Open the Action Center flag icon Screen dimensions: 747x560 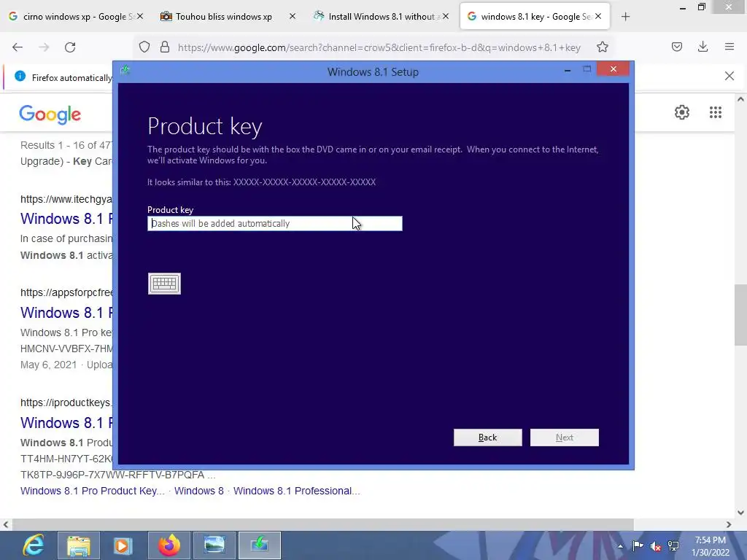(638, 546)
